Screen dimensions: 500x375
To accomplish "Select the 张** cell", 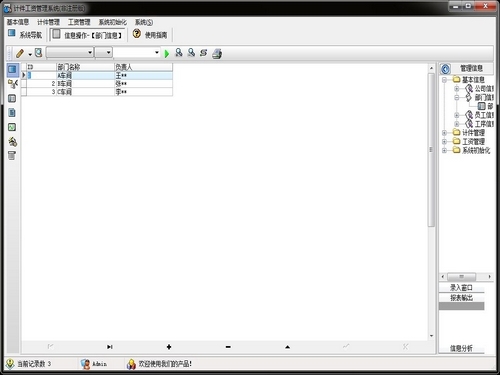I will [143, 84].
